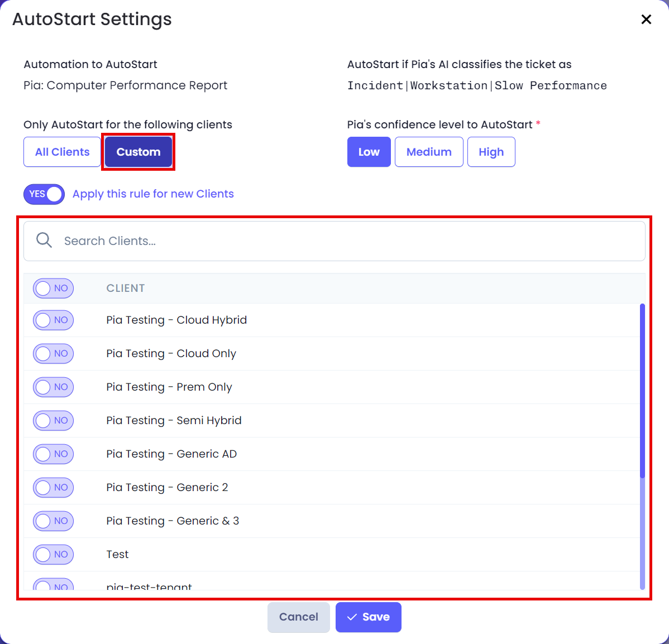Select the Pia Testing - Semi Hybrid name
The image size is (669, 644).
(174, 421)
